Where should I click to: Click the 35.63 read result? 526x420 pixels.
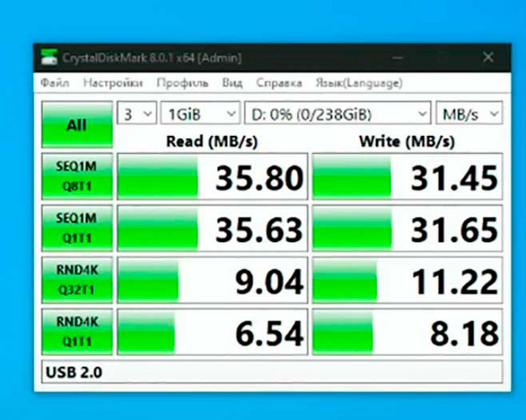coord(212,228)
